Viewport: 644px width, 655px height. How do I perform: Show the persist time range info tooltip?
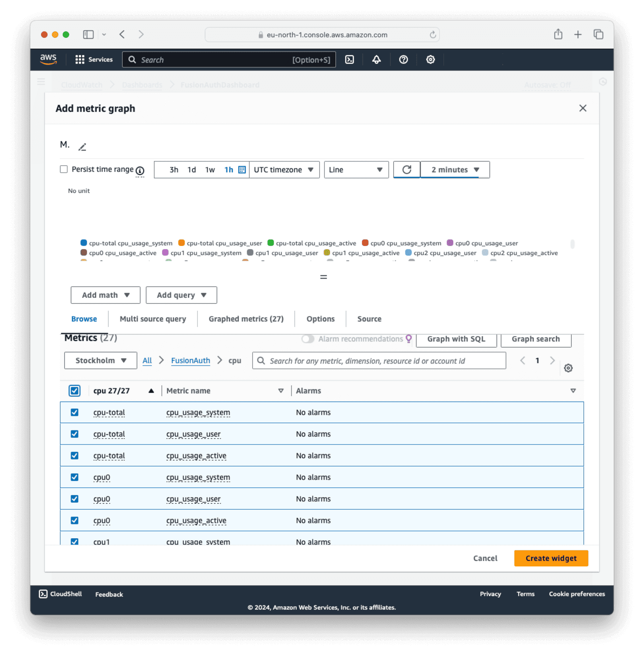(x=140, y=171)
